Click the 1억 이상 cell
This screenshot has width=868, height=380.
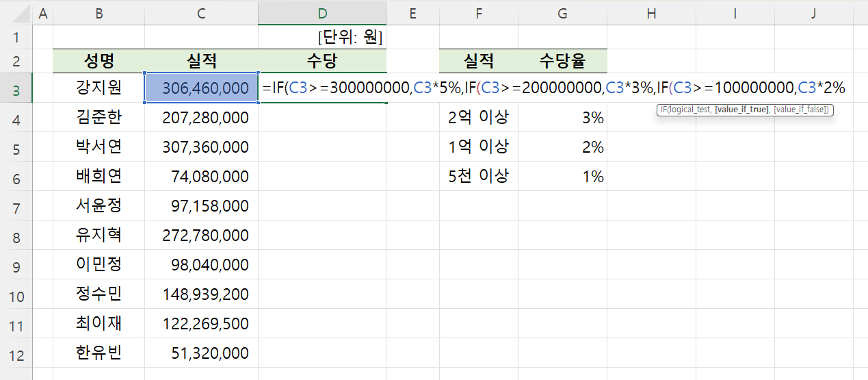(x=479, y=147)
